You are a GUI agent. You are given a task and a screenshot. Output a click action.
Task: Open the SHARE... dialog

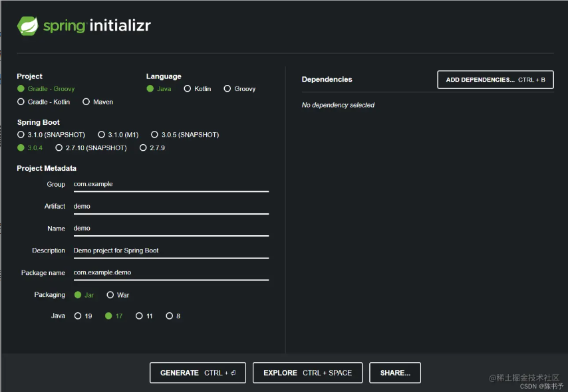click(395, 373)
